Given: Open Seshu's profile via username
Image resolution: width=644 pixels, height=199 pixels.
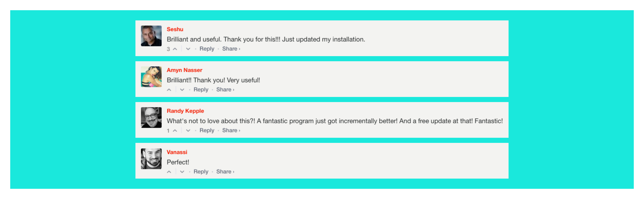Looking at the screenshot, I should [x=175, y=29].
